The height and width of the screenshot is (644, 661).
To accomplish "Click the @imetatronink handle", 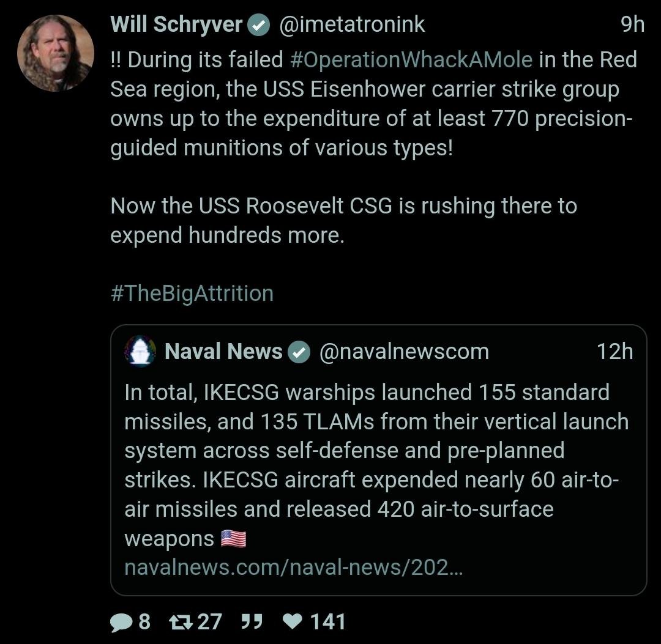I will 352,24.
